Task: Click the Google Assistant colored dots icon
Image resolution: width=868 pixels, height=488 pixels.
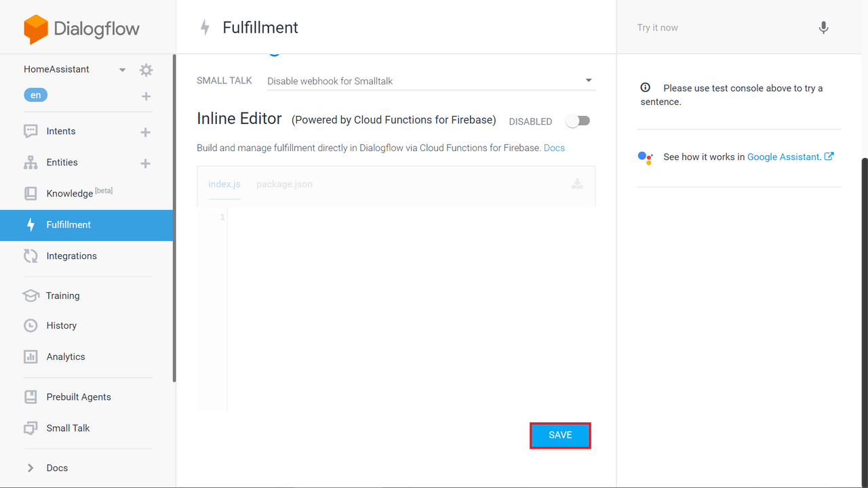Action: (x=646, y=157)
